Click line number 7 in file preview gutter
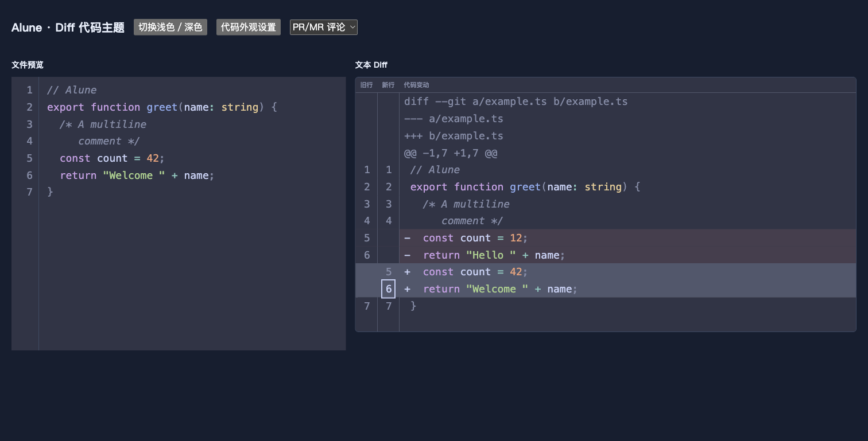 click(x=30, y=192)
